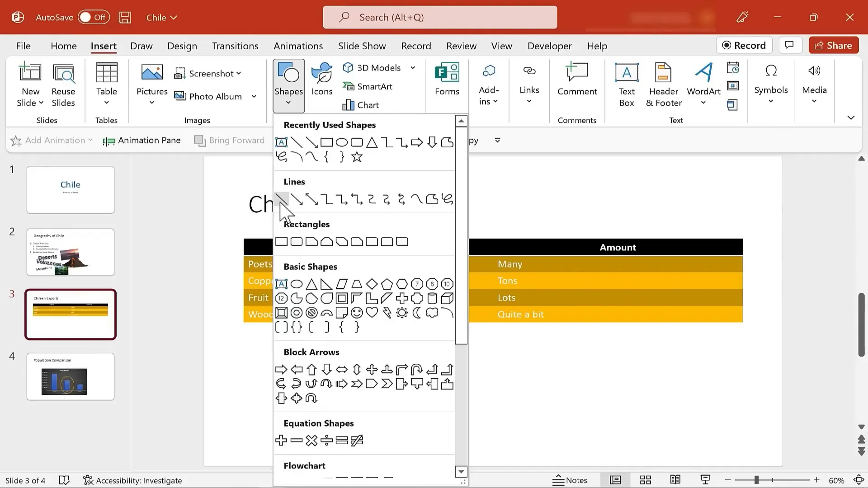Start Slide Show from status bar
Viewport: 868px width, 488px height.
705,480
